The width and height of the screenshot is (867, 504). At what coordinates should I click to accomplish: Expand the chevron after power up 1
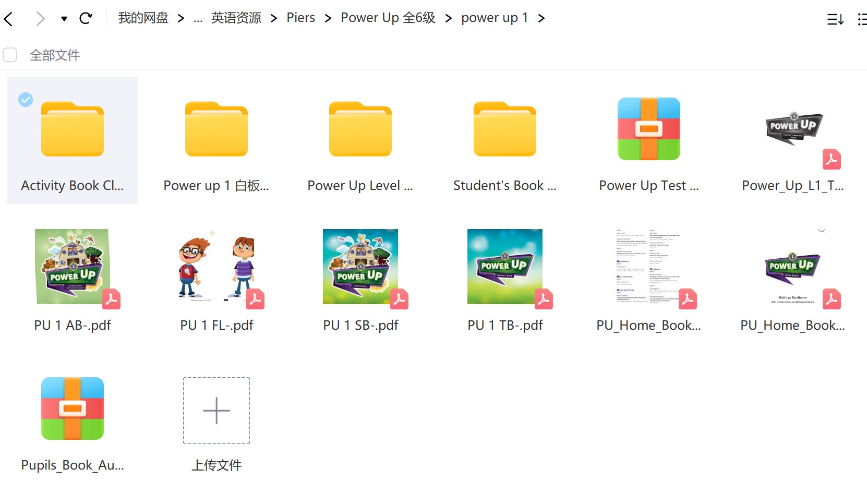[x=542, y=18]
